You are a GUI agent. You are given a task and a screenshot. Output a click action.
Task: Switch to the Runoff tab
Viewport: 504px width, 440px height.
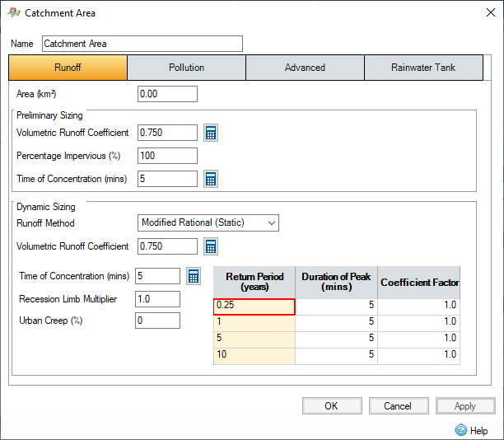tap(68, 68)
